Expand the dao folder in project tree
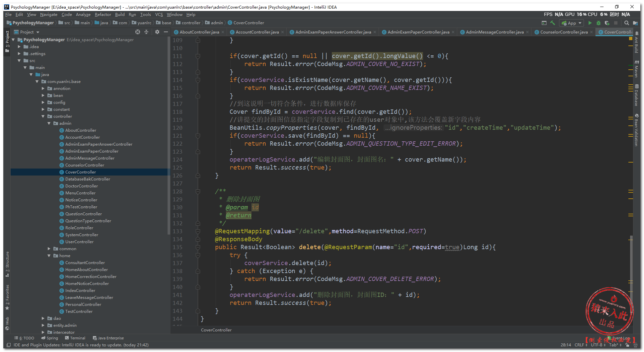Image resolution: width=644 pixels, height=352 pixels. [x=43, y=318]
